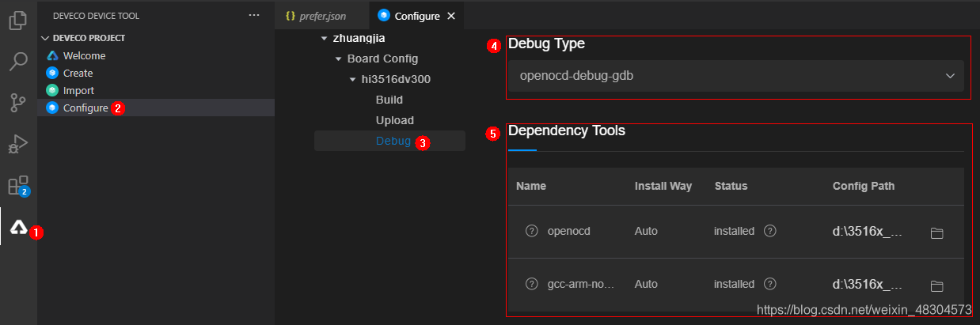
Task: Open the Debug Type dropdown
Action: point(736,77)
